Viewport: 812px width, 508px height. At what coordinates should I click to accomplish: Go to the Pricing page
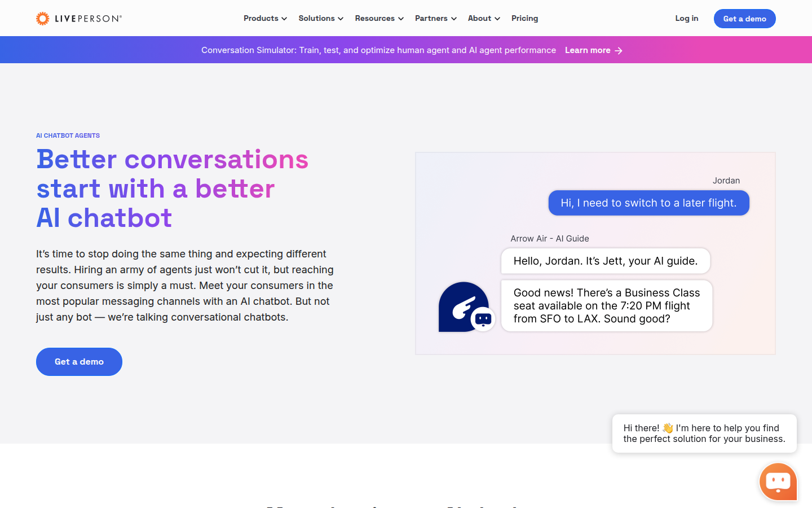524,19
